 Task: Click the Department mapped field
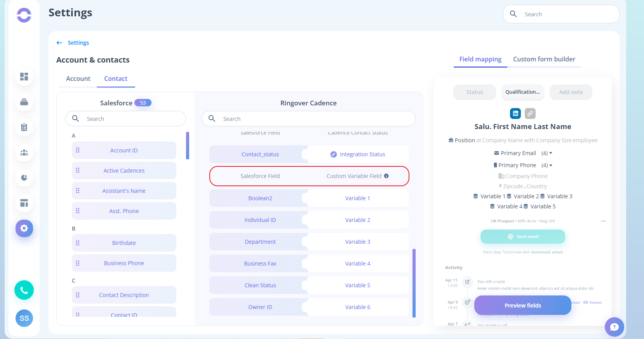pos(259,242)
